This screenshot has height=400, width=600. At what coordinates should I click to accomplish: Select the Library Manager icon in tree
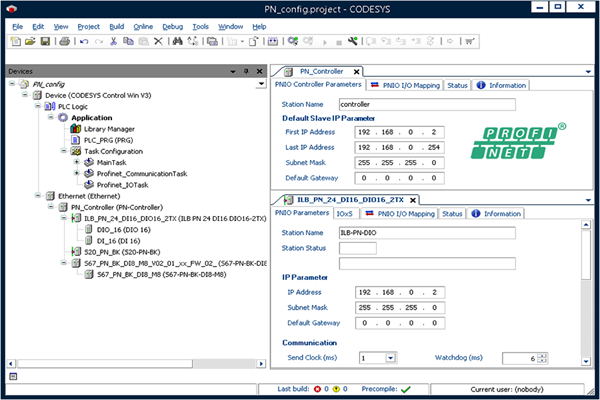click(75, 129)
